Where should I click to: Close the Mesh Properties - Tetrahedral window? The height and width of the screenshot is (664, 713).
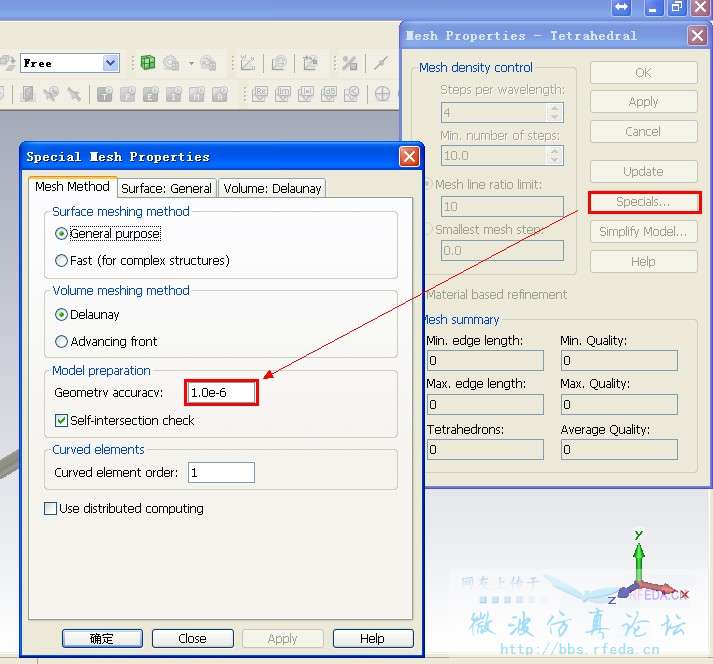[x=697, y=35]
